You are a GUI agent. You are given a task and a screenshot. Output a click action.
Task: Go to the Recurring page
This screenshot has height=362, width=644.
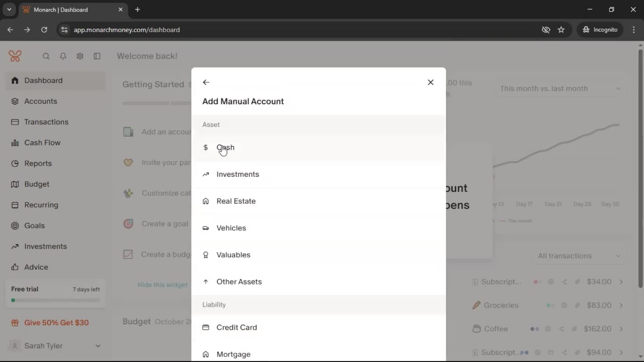pos(41,205)
